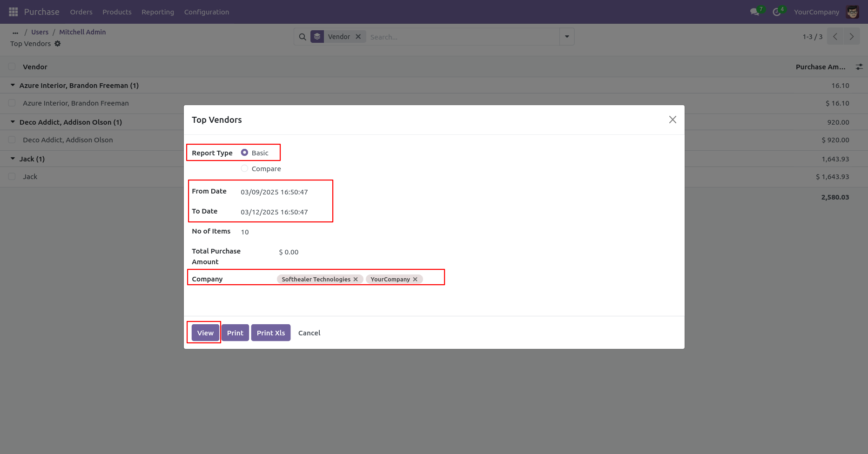This screenshot has height=454, width=868.
Task: Click the 1-3 / 3 pager counter
Action: pyautogui.click(x=812, y=37)
